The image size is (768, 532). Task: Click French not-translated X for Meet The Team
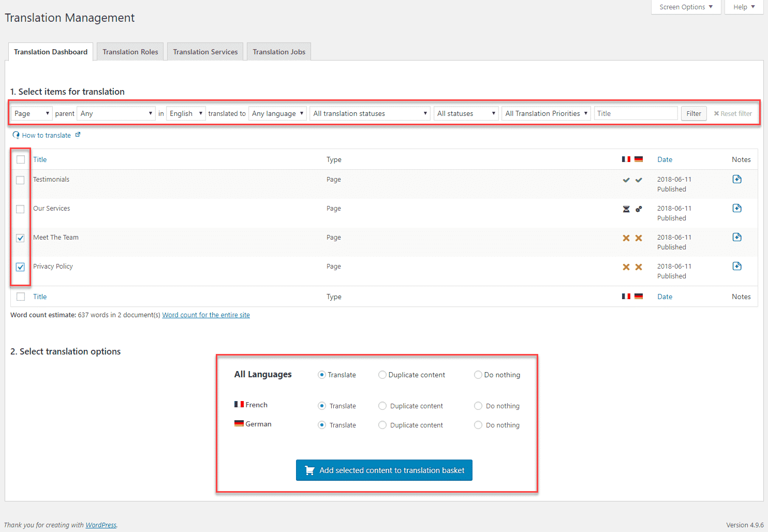pyautogui.click(x=626, y=238)
